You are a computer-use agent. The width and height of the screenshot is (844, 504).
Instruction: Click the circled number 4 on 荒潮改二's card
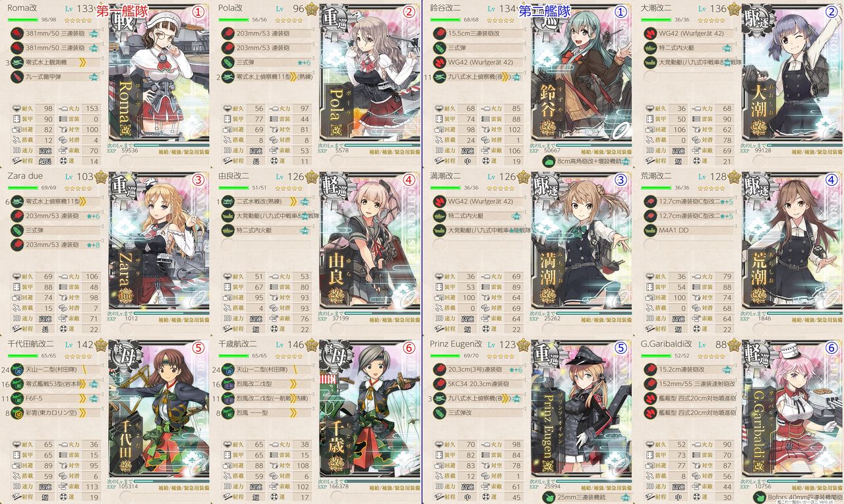(831, 180)
